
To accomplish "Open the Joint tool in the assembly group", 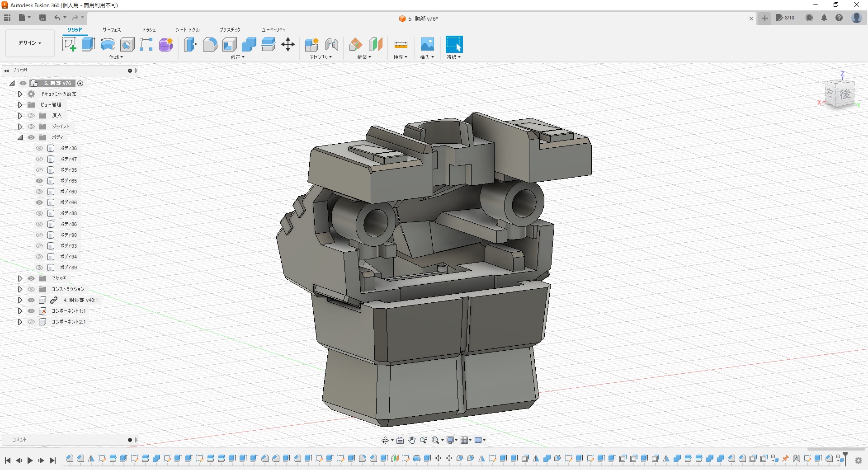I will (332, 44).
